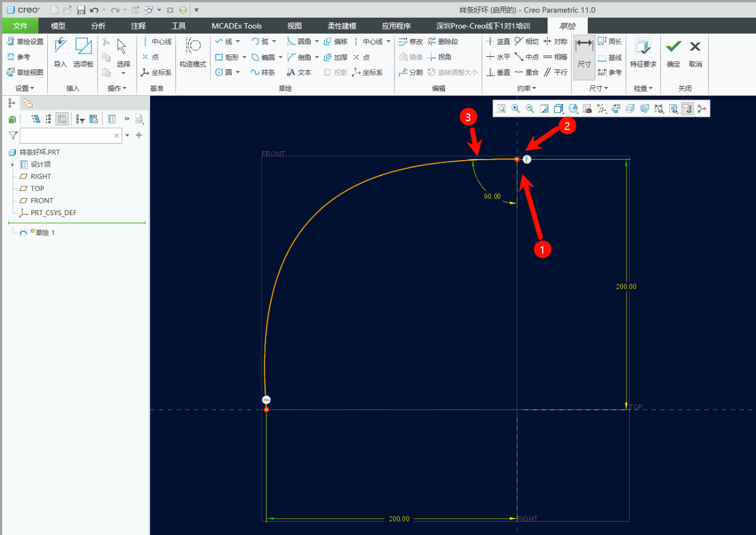Select the 样条 (spline) sketch tool
756x535 pixels.
coord(263,72)
